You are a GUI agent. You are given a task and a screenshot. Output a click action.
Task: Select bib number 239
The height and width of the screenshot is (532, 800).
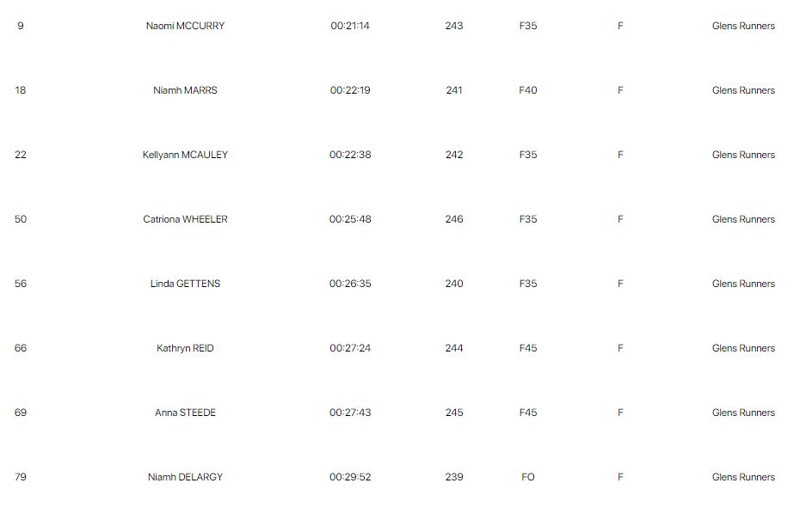click(454, 477)
